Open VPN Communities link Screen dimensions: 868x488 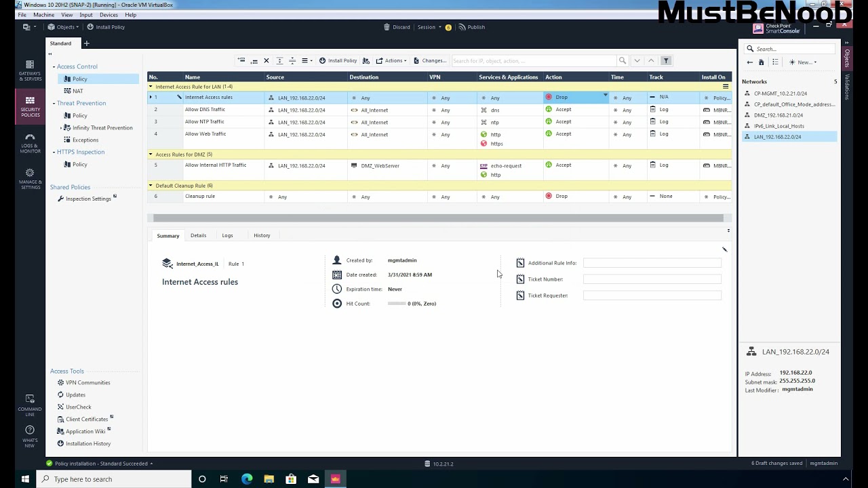coord(83,382)
